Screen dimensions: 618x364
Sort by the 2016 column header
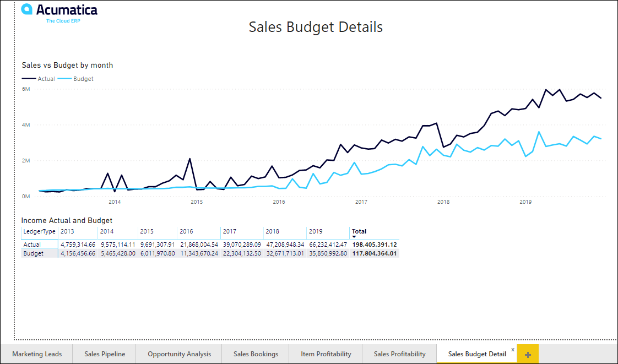point(187,231)
